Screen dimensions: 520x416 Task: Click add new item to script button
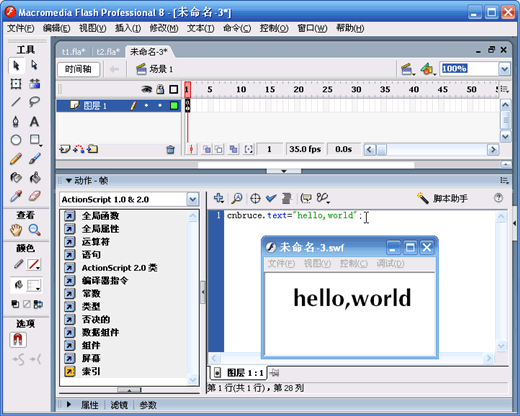[x=219, y=198]
